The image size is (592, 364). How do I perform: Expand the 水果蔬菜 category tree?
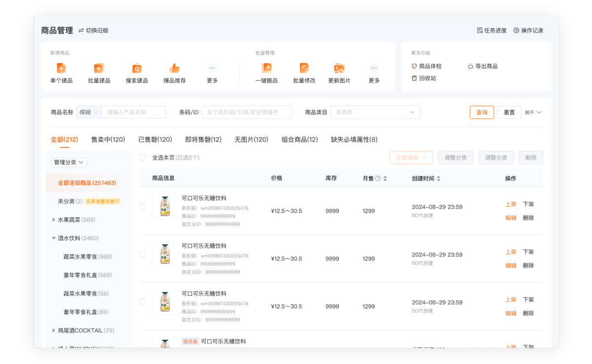(54, 219)
